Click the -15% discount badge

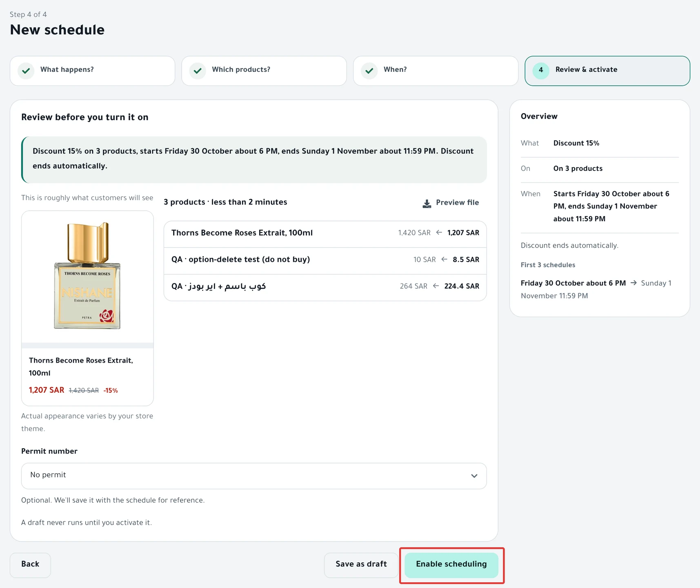click(x=111, y=390)
